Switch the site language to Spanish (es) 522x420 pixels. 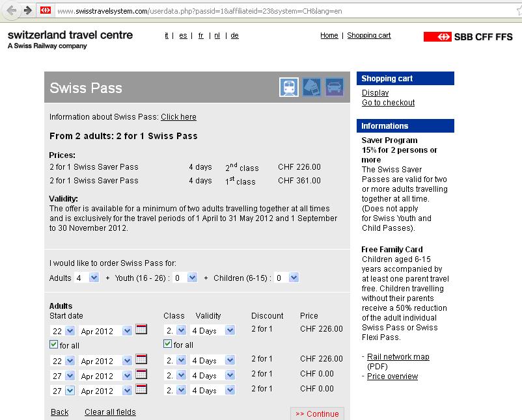183,35
